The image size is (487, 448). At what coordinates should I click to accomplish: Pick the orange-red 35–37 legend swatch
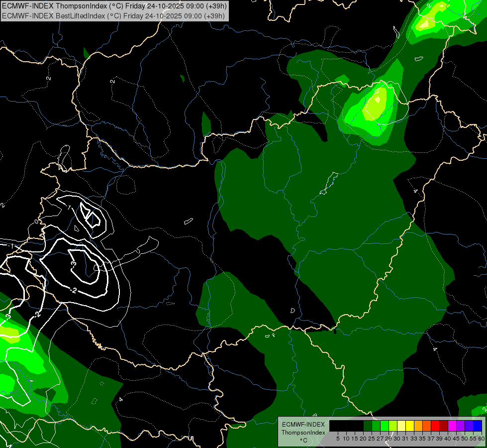pos(427,426)
